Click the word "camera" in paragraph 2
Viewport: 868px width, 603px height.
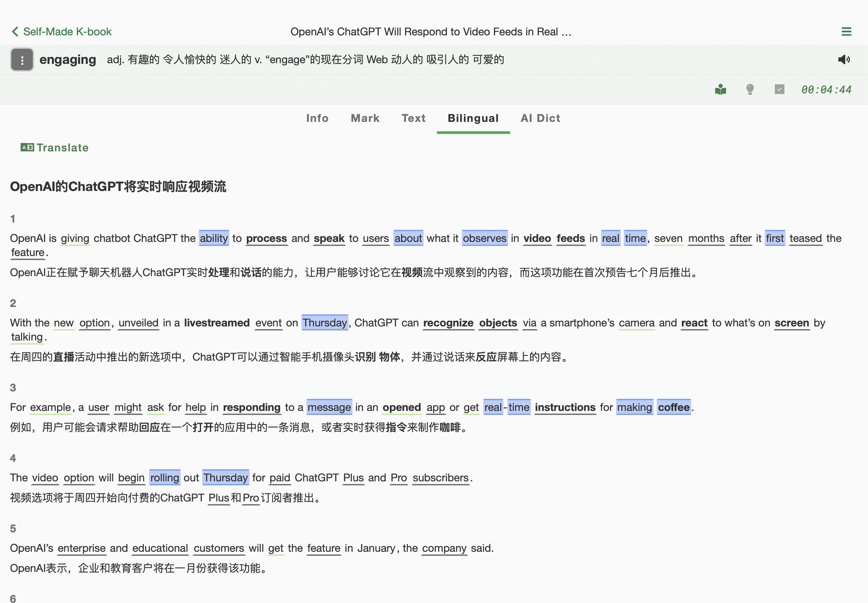pos(637,323)
